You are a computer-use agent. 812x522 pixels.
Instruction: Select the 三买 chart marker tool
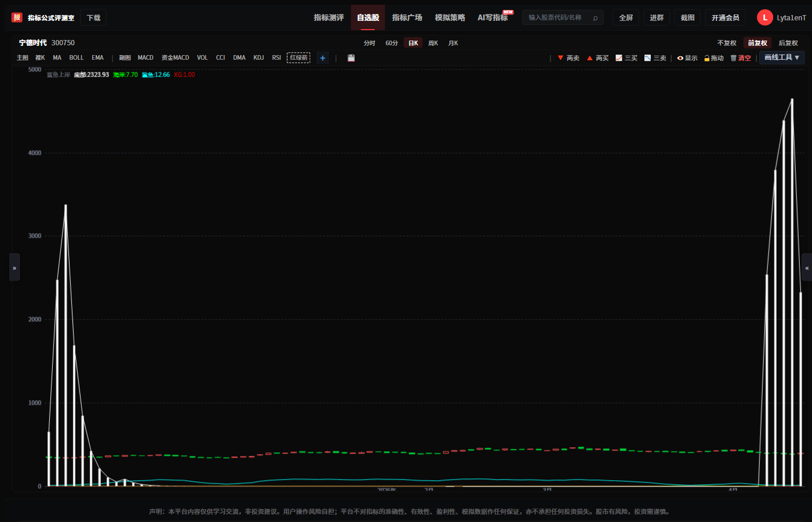coord(626,58)
